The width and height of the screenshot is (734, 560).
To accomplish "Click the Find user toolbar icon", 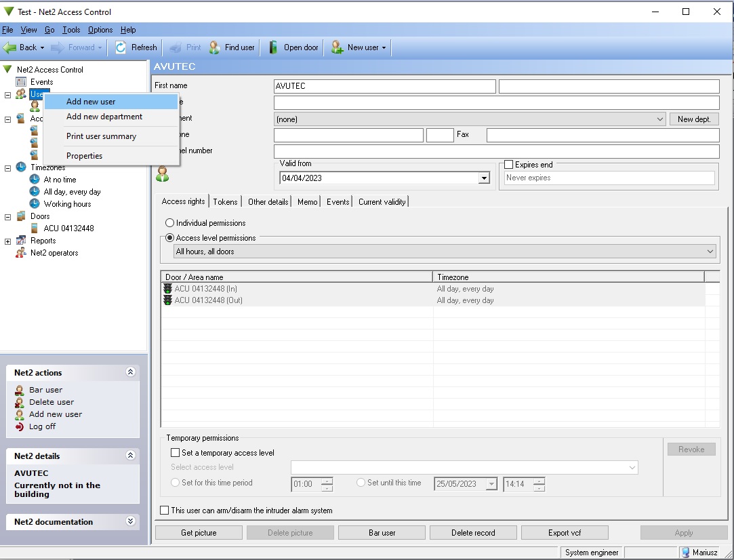I will (x=214, y=47).
